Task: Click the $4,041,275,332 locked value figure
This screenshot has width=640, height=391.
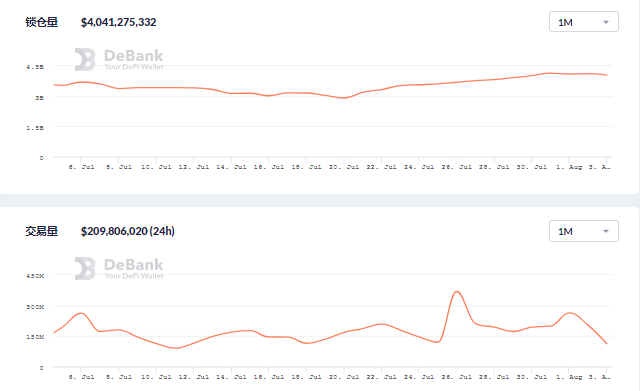Action: click(x=118, y=22)
